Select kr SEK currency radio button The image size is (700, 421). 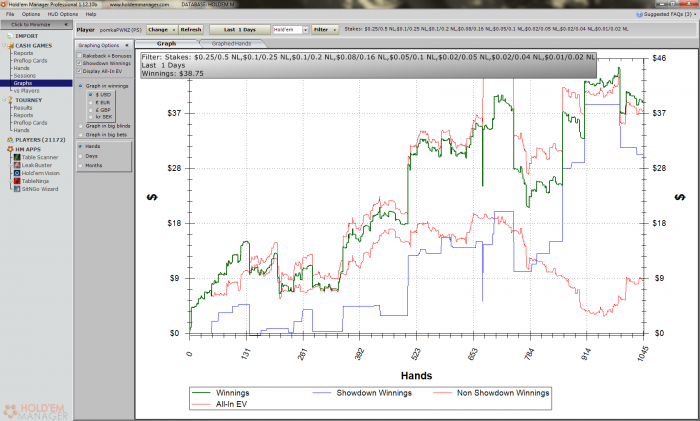[91, 117]
